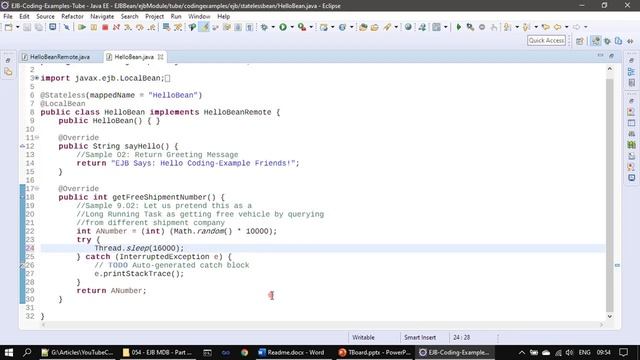Click the New Server wizard icon
This screenshot has width=640, height=360.
[324, 27]
